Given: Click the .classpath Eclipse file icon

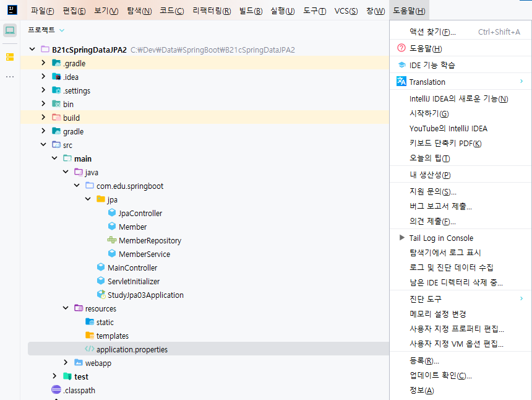Looking at the screenshot, I should point(56,389).
